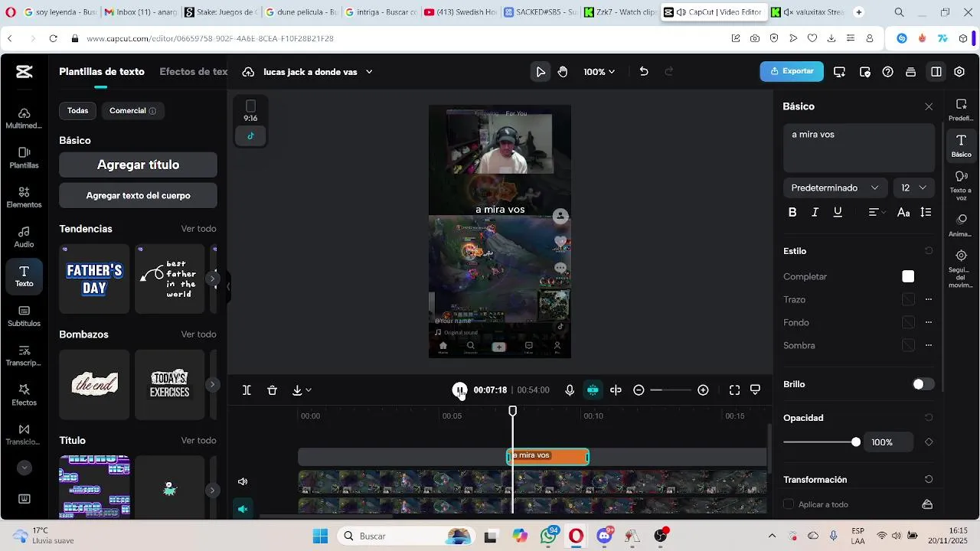The height and width of the screenshot is (551, 980).
Task: Open the Texto a voz panel
Action: click(961, 185)
